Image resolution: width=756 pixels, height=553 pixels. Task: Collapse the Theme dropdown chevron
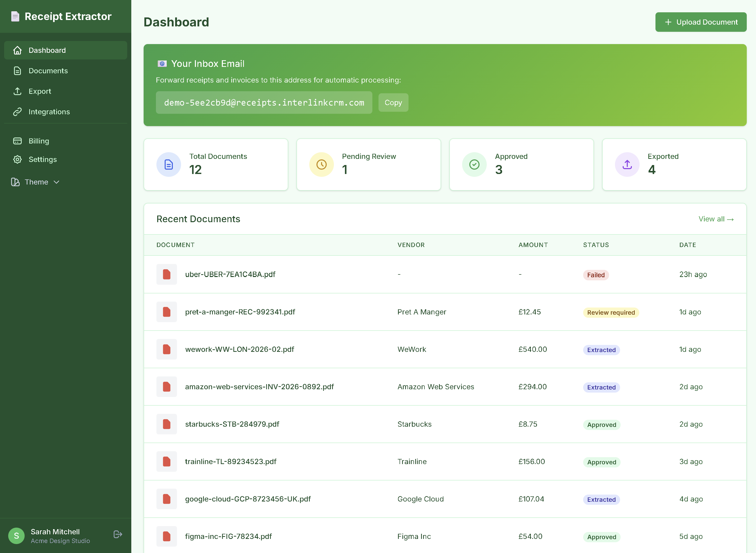[56, 182]
